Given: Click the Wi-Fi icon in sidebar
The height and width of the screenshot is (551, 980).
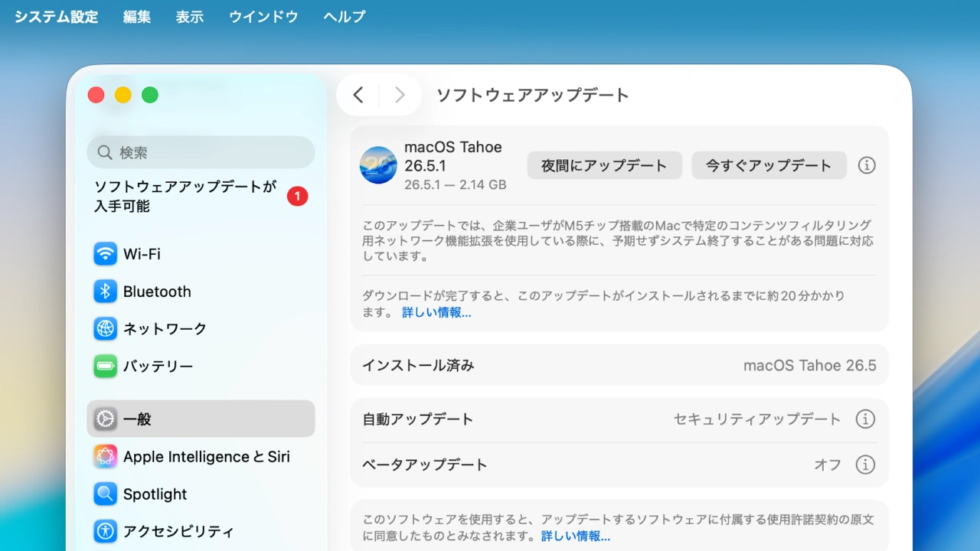Looking at the screenshot, I should click(106, 254).
